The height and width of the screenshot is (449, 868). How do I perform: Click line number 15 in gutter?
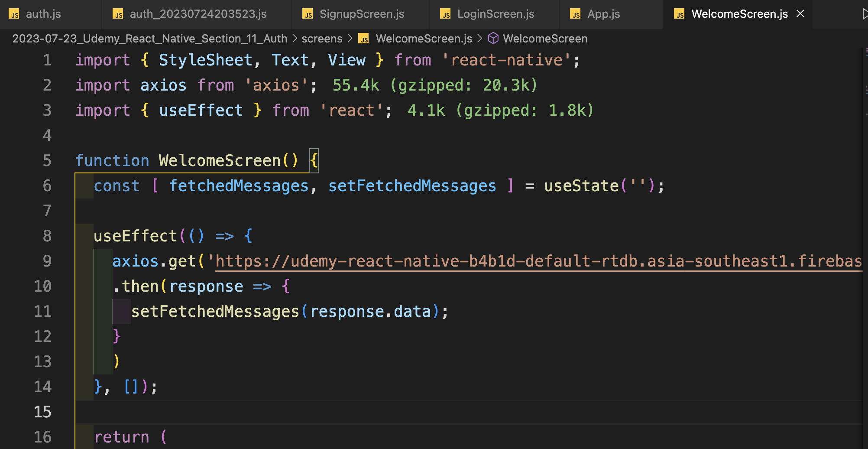tap(42, 412)
